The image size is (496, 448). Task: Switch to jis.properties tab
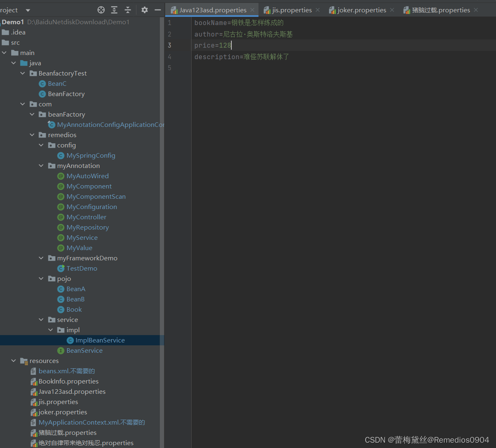point(292,10)
